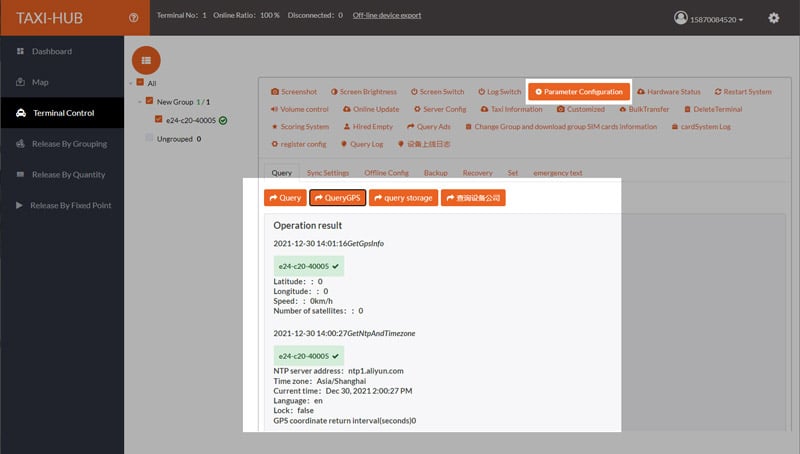Switch to the Backup tab
The height and width of the screenshot is (454, 800).
[436, 173]
